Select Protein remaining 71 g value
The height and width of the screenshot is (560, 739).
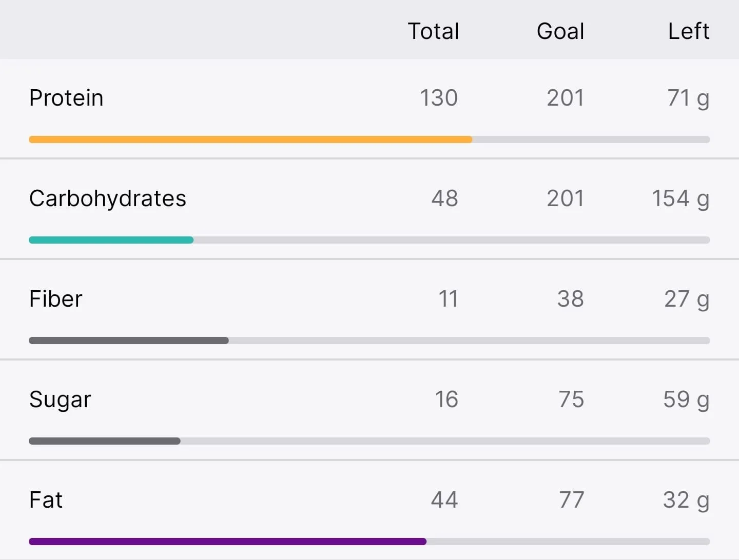point(689,98)
